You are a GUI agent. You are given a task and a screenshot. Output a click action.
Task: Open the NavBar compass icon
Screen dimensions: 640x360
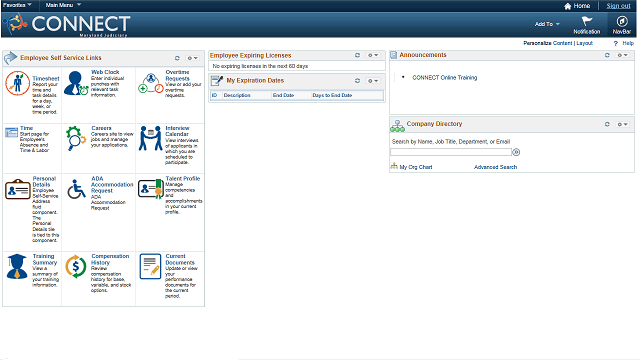tap(622, 21)
